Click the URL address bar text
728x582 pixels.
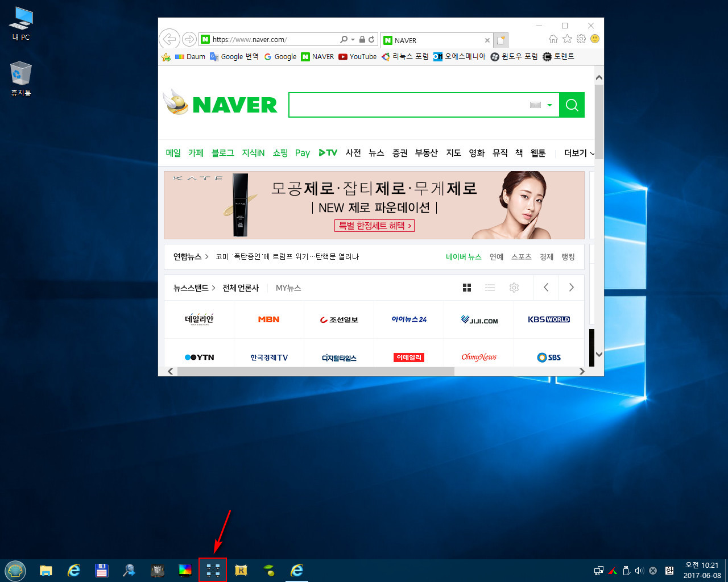point(250,40)
